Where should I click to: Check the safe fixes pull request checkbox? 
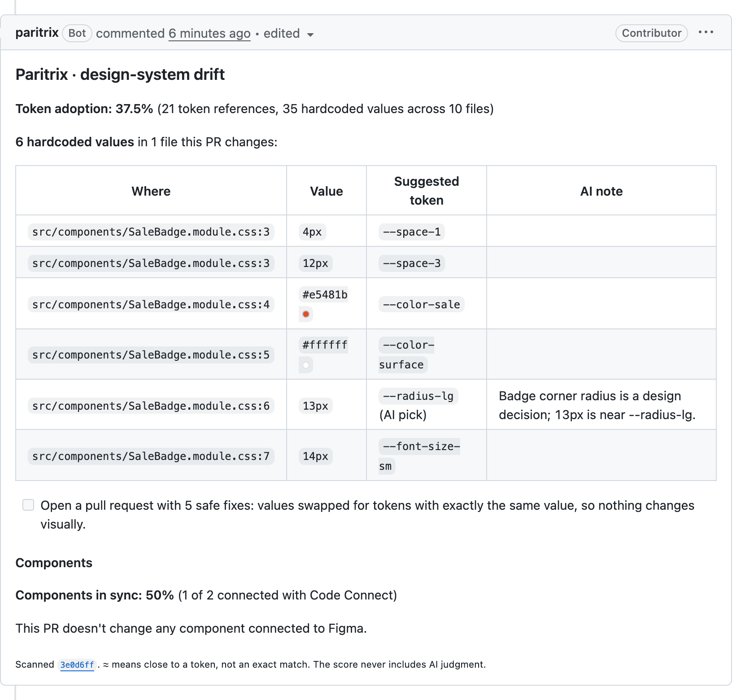(28, 505)
